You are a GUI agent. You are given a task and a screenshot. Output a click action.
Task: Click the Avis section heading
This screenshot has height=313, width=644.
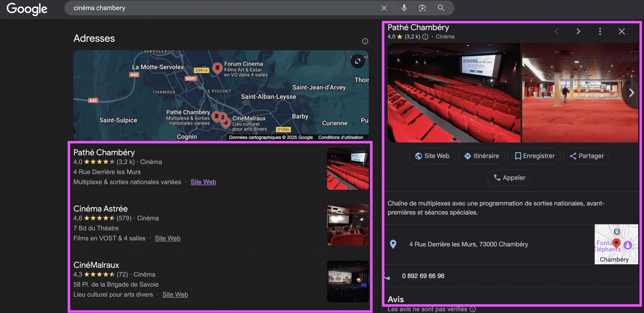click(396, 299)
